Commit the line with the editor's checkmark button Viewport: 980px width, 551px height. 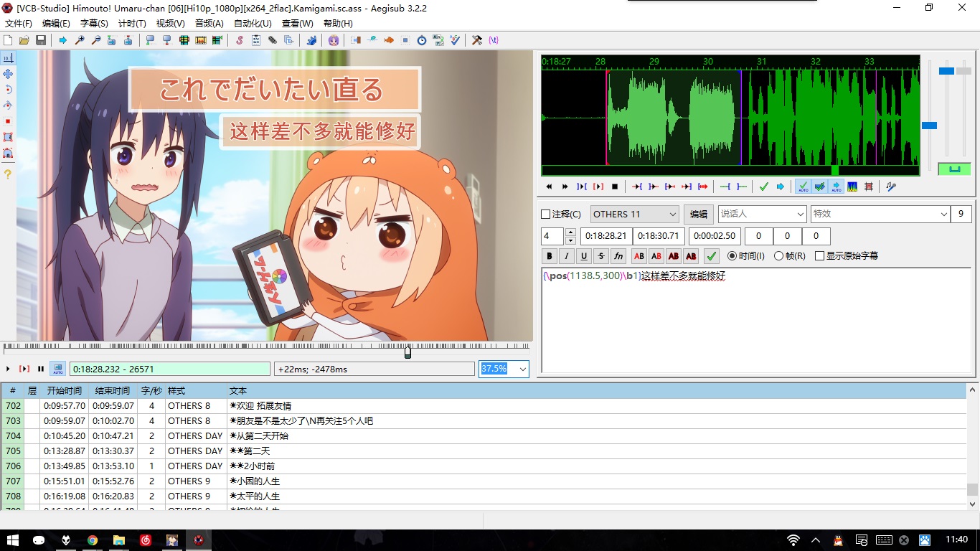[711, 255]
